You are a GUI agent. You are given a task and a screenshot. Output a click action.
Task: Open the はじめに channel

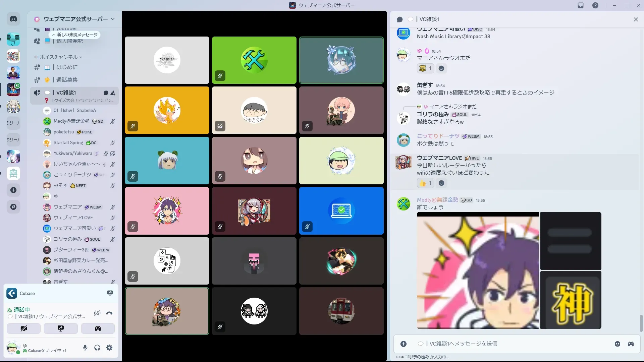tap(67, 67)
